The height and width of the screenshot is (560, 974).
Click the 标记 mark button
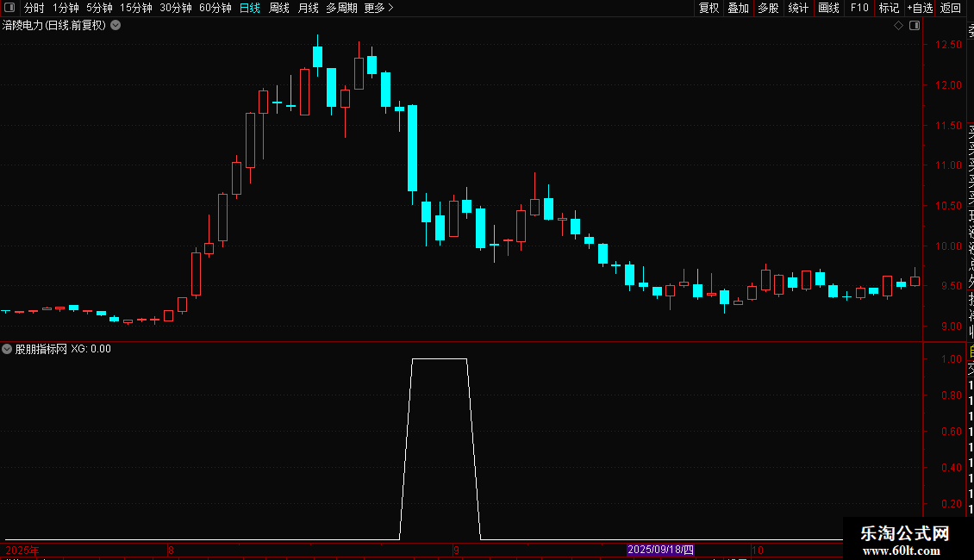point(889,8)
